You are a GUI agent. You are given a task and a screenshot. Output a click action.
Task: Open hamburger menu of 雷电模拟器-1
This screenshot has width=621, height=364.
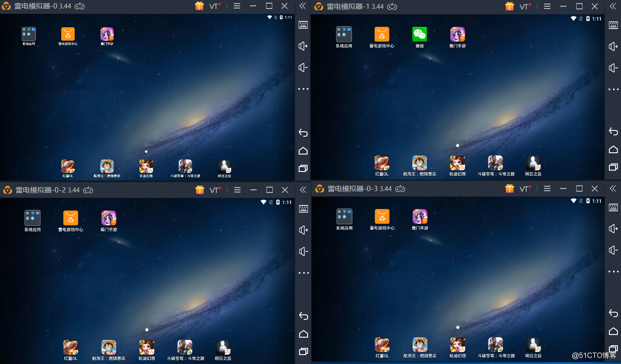(x=547, y=6)
